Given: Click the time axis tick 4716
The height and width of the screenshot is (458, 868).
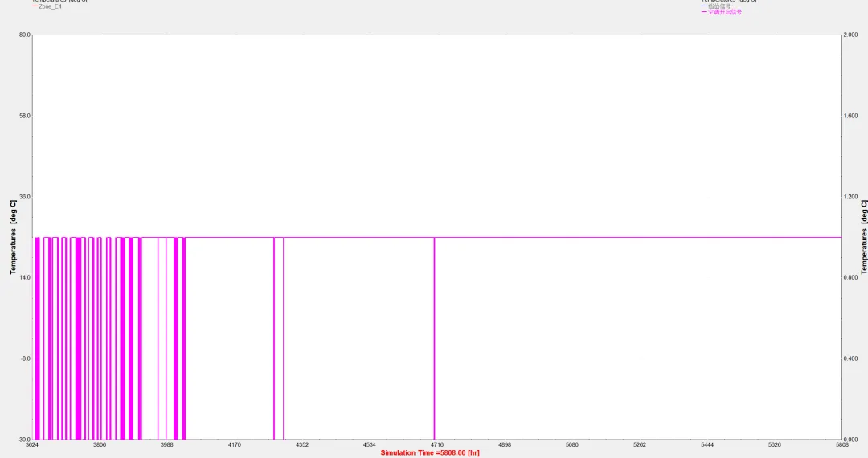Looking at the screenshot, I should [x=437, y=444].
